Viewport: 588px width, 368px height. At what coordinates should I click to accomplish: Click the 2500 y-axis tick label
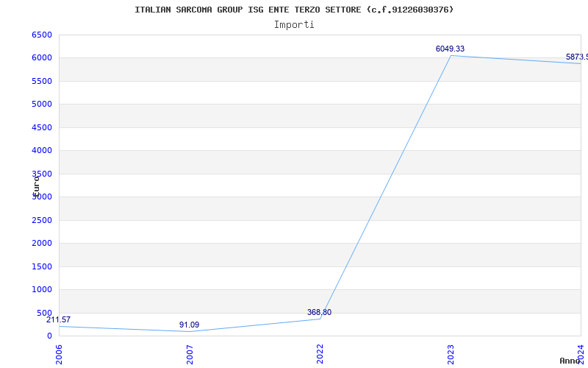(x=42, y=220)
